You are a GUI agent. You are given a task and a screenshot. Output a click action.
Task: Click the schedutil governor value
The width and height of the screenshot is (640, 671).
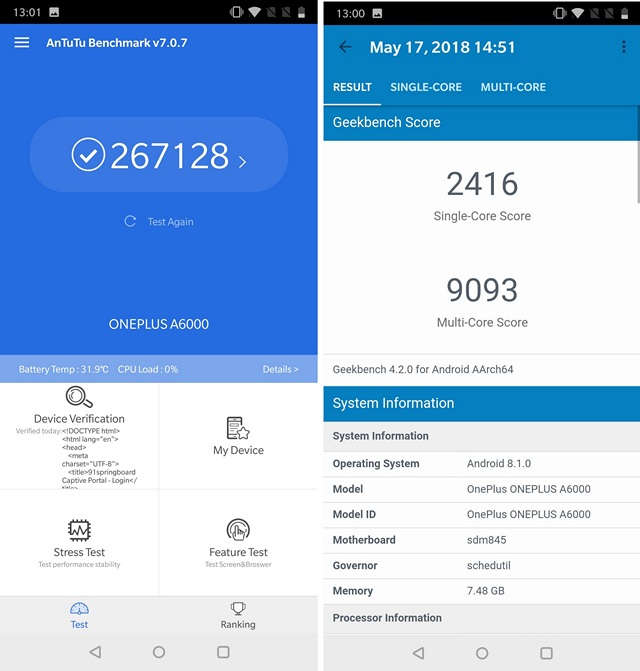[x=489, y=565]
